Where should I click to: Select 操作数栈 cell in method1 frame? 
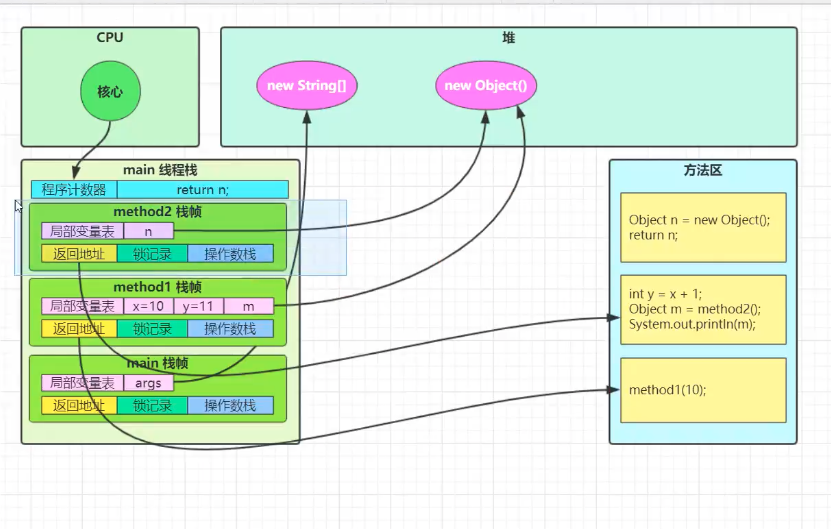tap(231, 329)
